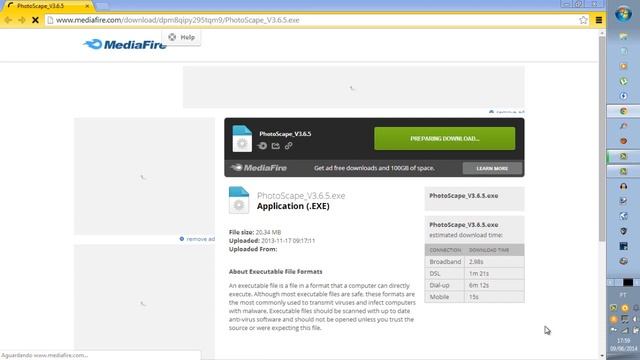Image resolution: width=640 pixels, height=360 pixels.
Task: Open a new tab next to PhotoScape tab
Action: coord(102,6)
